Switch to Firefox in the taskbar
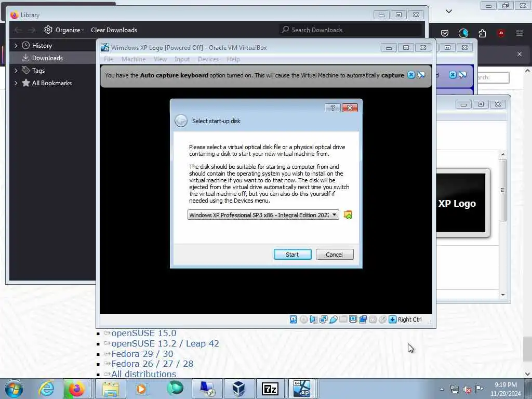This screenshot has width=532, height=399. click(x=76, y=389)
